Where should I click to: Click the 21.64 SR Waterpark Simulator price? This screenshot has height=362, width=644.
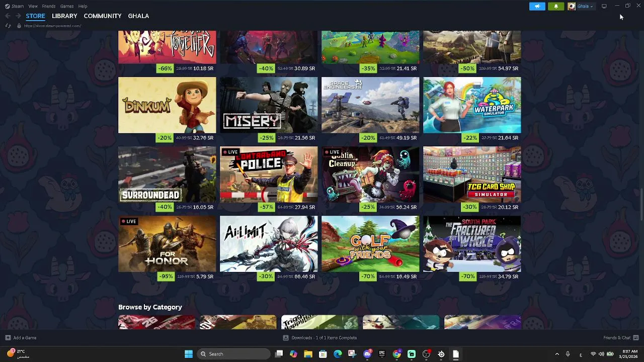508,138
